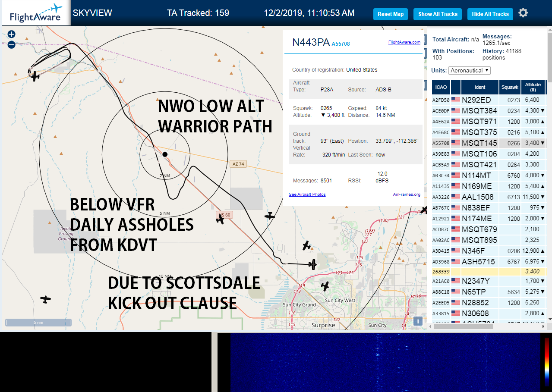Select the MSQT384 aircraft row
The width and height of the screenshot is (552, 392).
pos(489,110)
